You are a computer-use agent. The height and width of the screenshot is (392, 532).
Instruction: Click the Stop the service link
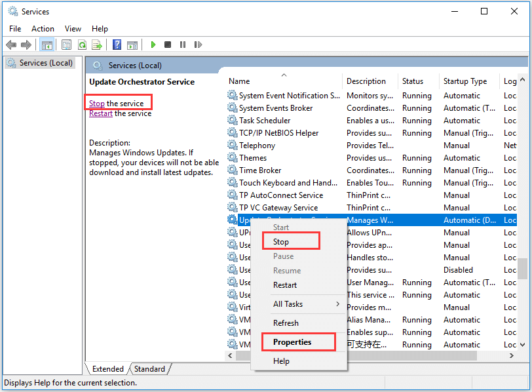point(100,103)
